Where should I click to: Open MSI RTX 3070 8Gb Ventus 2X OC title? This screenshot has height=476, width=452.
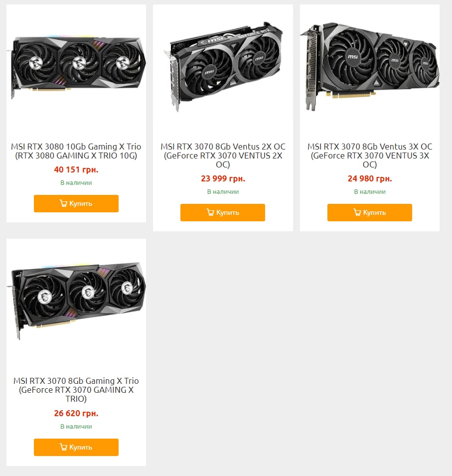(x=223, y=156)
